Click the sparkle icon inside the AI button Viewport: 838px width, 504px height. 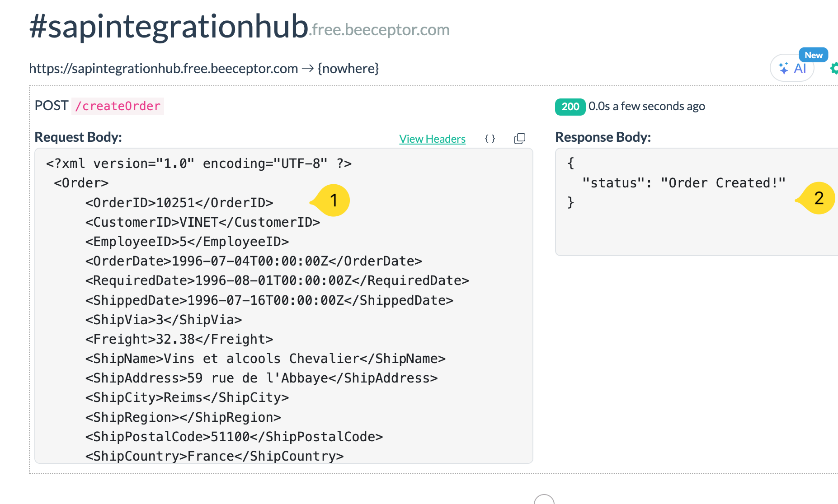(x=783, y=68)
